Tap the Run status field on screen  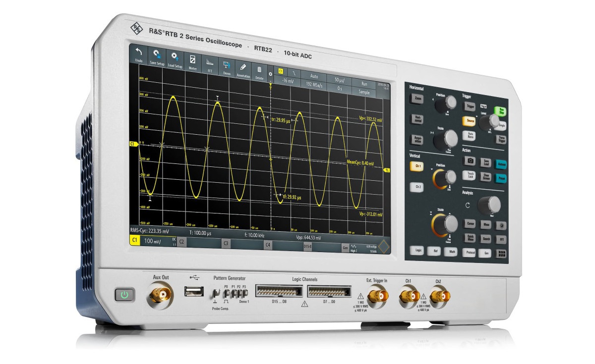pos(364,84)
